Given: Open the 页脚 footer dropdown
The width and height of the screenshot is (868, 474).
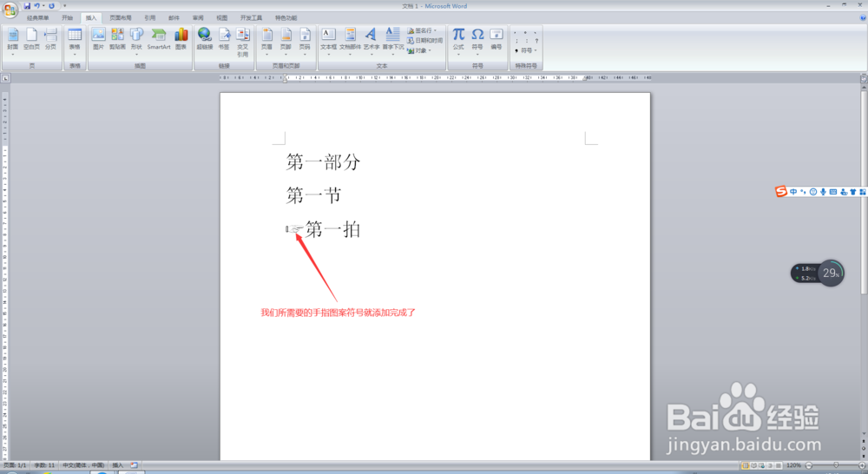Looking at the screenshot, I should point(286,42).
